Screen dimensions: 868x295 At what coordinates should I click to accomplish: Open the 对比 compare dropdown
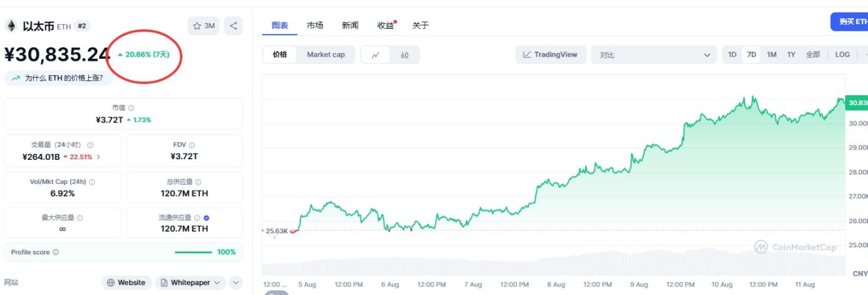pos(654,55)
